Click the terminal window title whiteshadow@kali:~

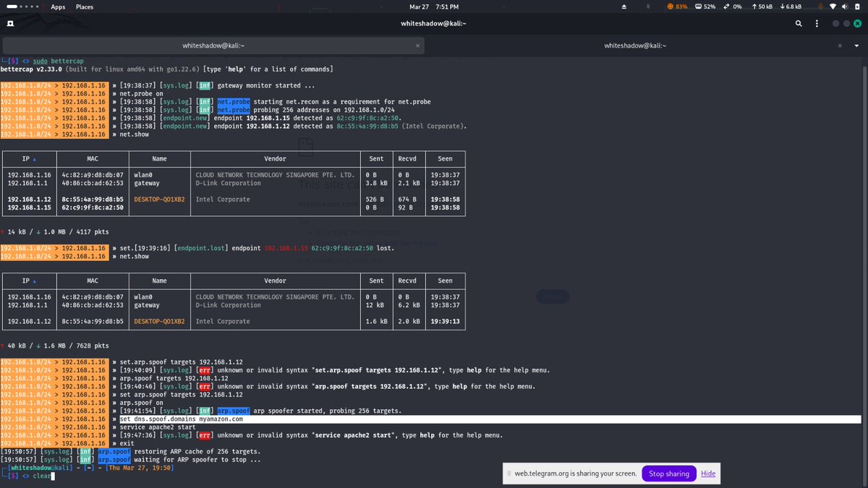click(434, 24)
